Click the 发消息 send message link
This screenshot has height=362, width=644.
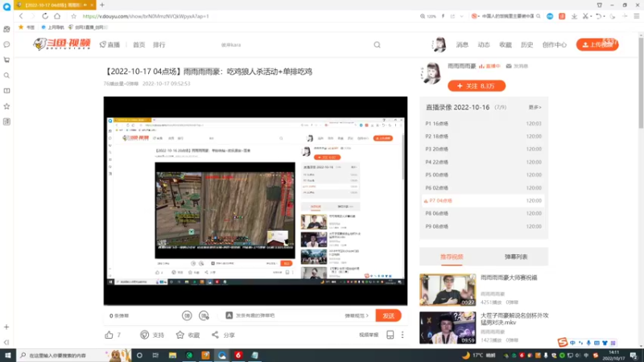[x=517, y=66]
